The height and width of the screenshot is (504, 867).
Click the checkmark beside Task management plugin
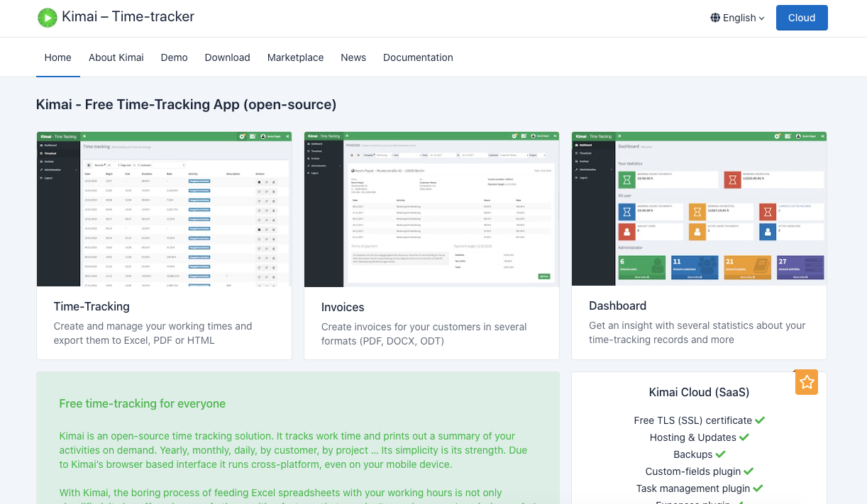pos(758,488)
